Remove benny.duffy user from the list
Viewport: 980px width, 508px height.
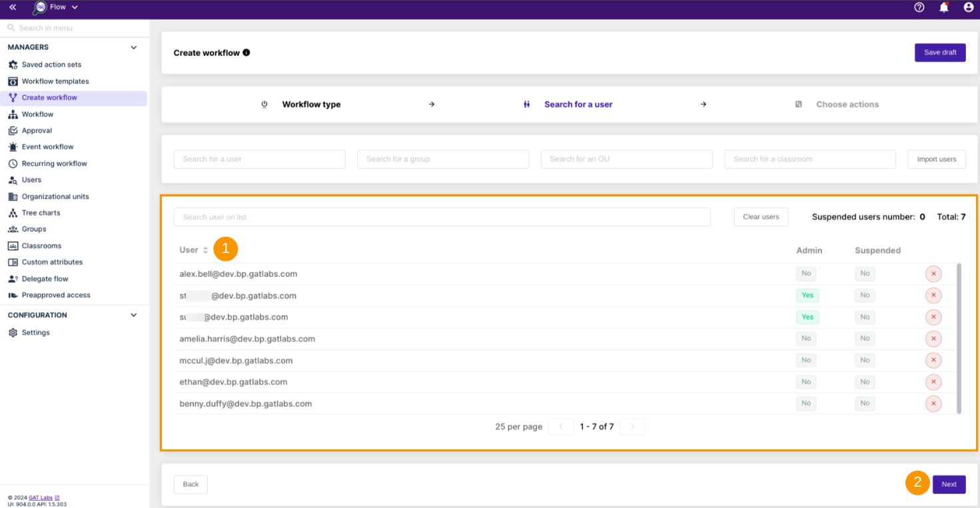(x=933, y=403)
